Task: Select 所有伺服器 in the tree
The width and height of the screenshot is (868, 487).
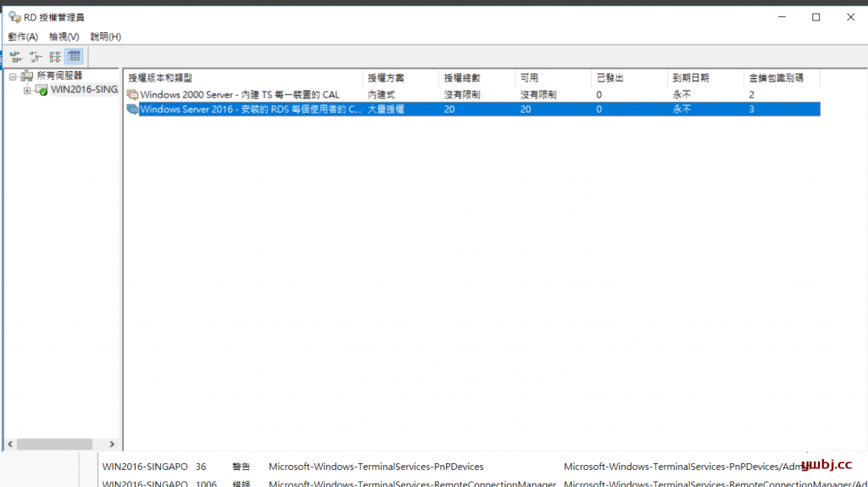Action: coord(59,76)
